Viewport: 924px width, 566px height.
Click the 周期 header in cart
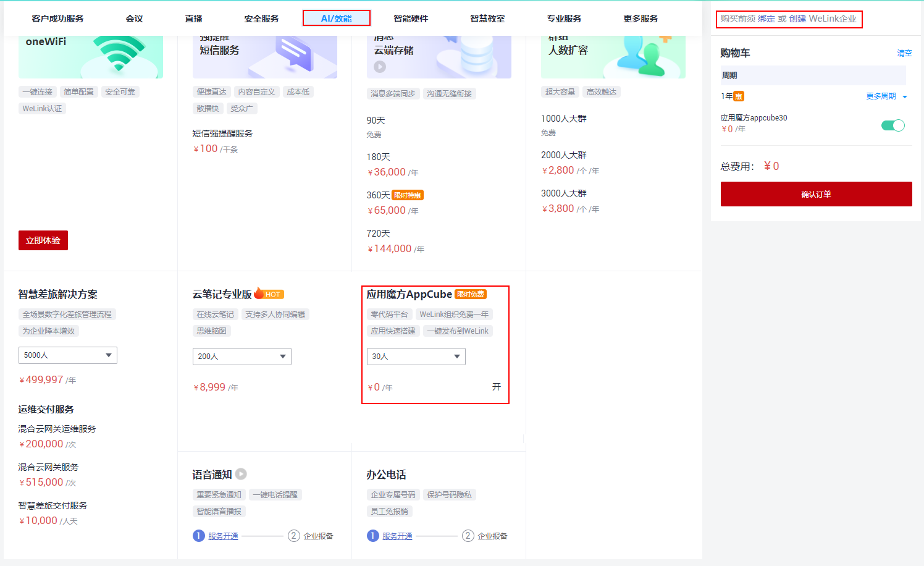coord(813,75)
